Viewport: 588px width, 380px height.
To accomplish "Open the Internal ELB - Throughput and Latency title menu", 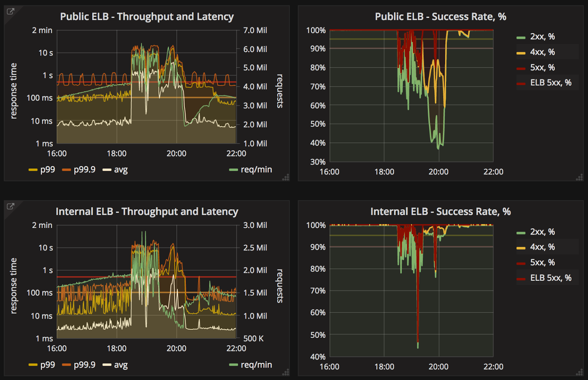I will (147, 211).
